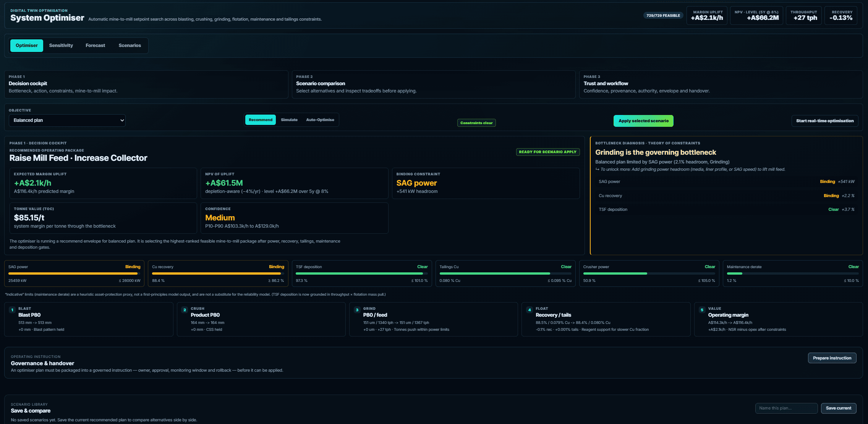Open the Phase 3 Trust and workflow card
Image resolution: width=868 pixels, height=424 pixels.
tap(721, 84)
